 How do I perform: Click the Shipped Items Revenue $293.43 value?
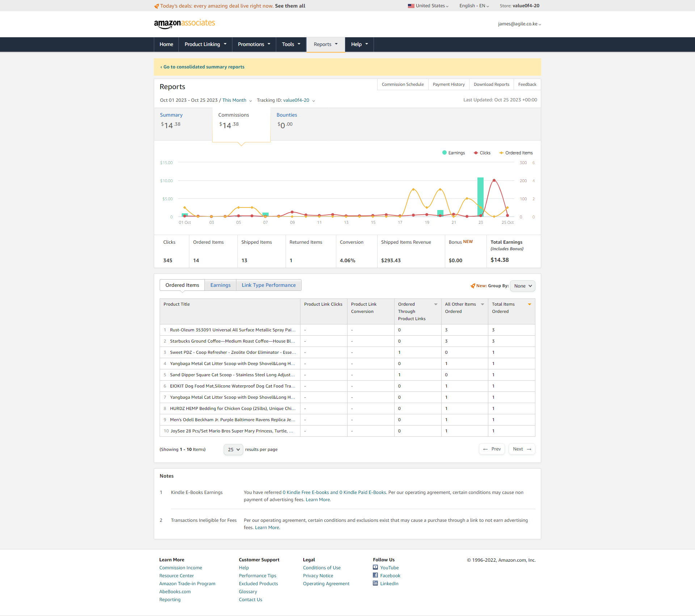(391, 260)
